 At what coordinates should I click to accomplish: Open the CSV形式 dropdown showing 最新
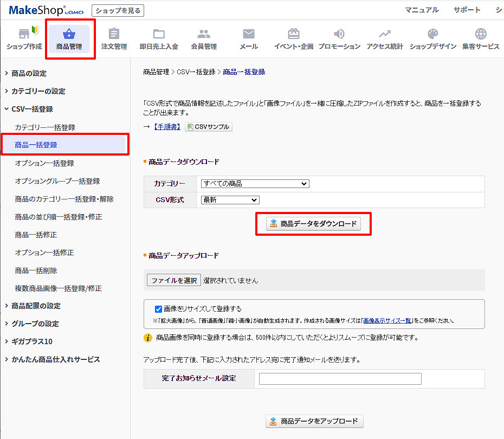coord(230,200)
